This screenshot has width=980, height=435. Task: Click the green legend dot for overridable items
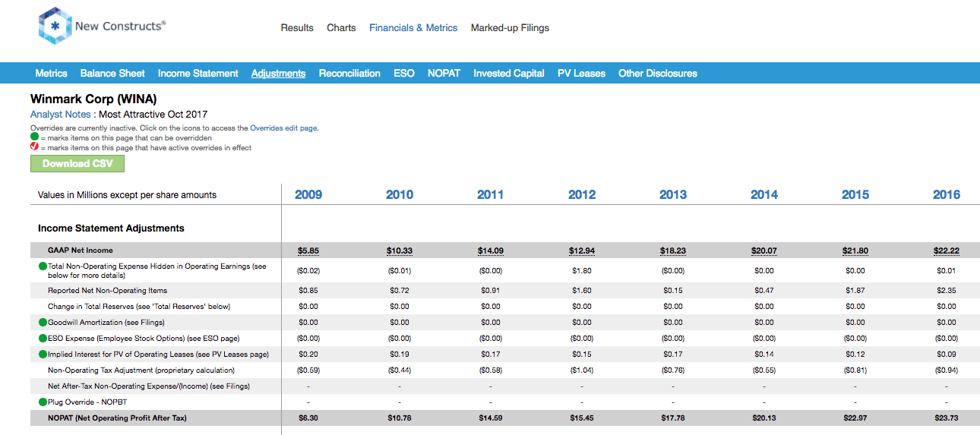tap(34, 138)
